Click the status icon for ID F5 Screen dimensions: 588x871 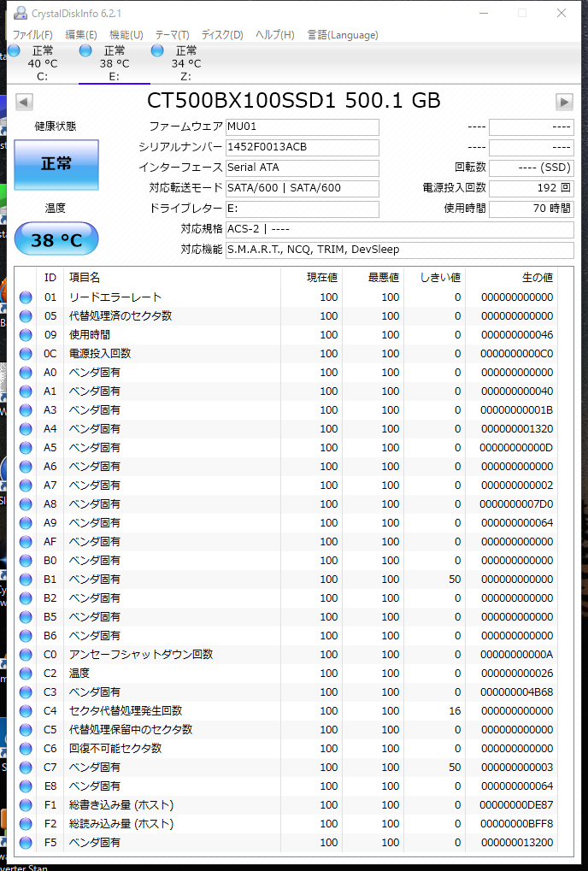click(x=26, y=843)
